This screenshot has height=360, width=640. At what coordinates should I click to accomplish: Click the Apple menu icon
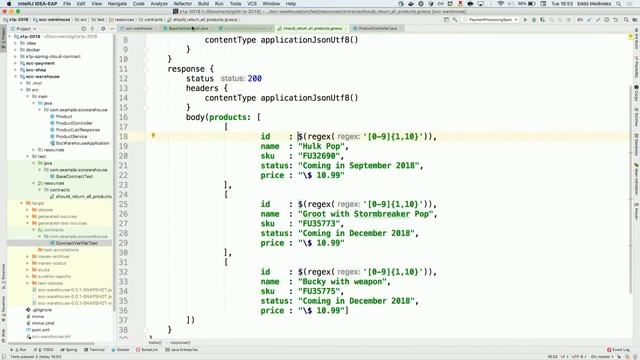click(9, 4)
